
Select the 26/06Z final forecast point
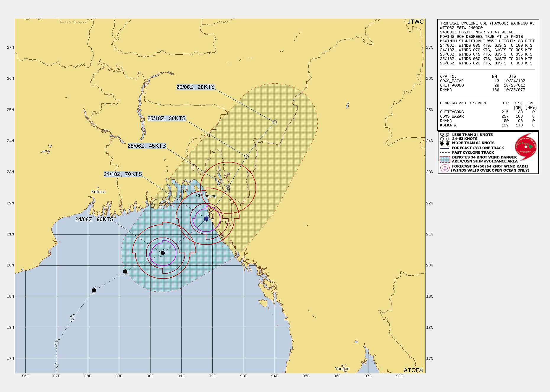[275, 122]
